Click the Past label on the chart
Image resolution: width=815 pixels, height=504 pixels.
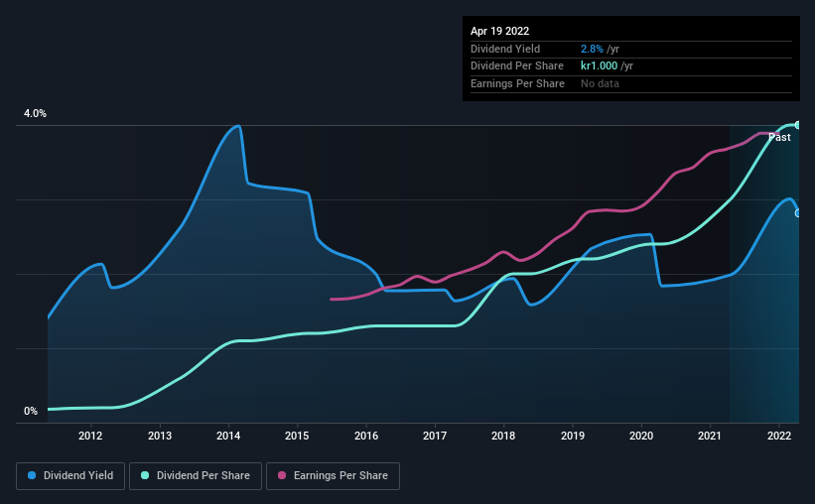point(779,137)
